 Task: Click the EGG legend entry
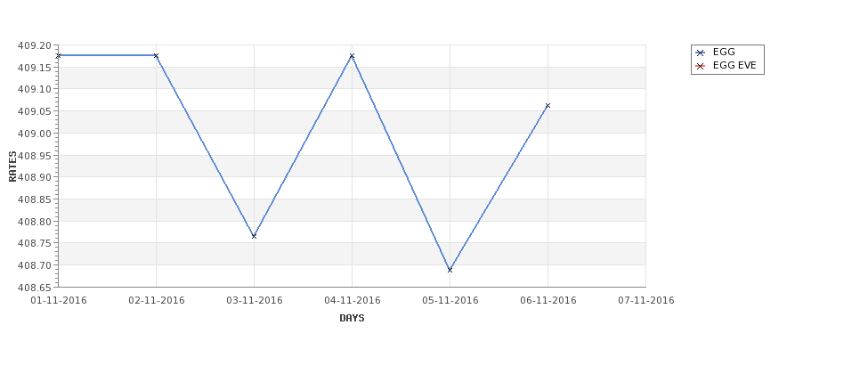715,52
